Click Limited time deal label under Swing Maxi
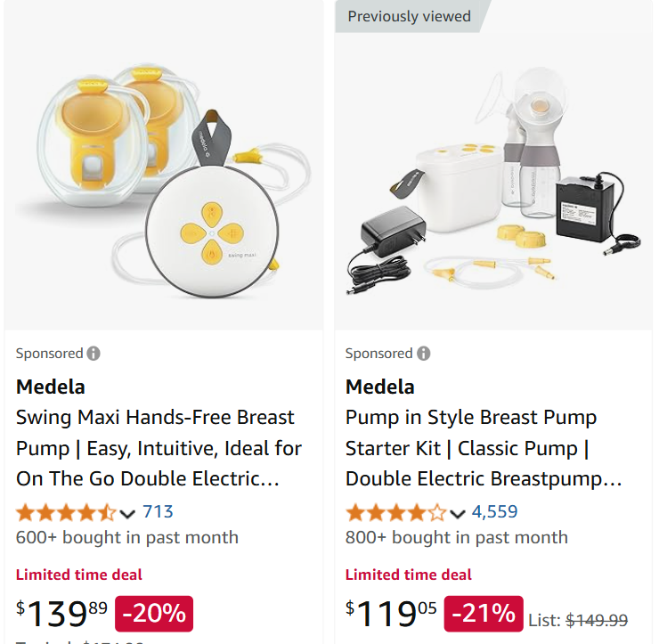This screenshot has height=644, width=659. point(79,575)
